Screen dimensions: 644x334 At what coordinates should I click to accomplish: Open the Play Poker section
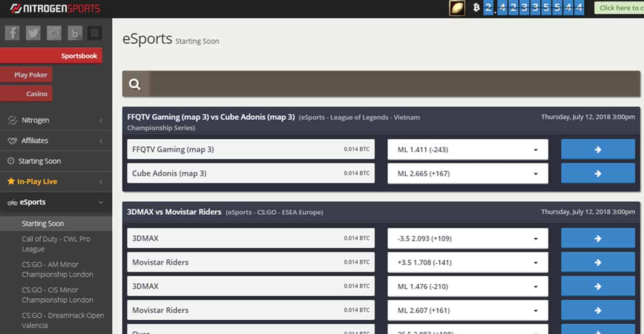coord(26,75)
